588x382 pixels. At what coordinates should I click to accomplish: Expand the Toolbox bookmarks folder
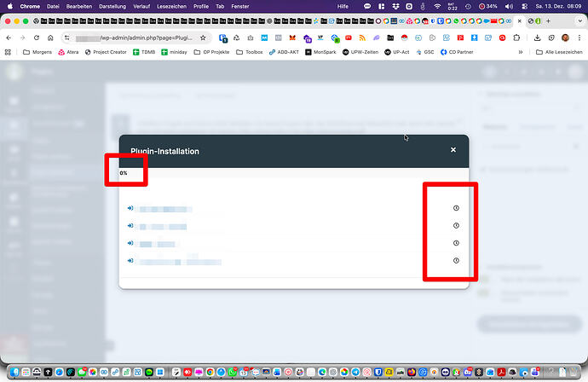point(248,52)
